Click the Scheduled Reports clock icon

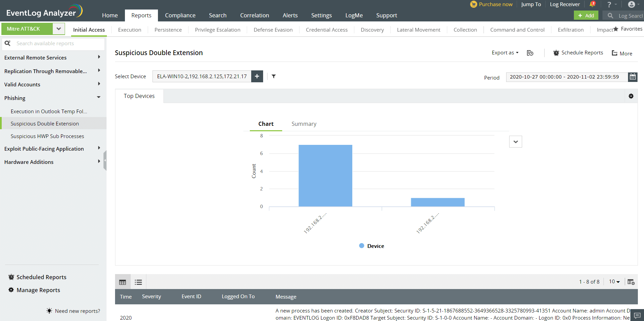click(11, 277)
